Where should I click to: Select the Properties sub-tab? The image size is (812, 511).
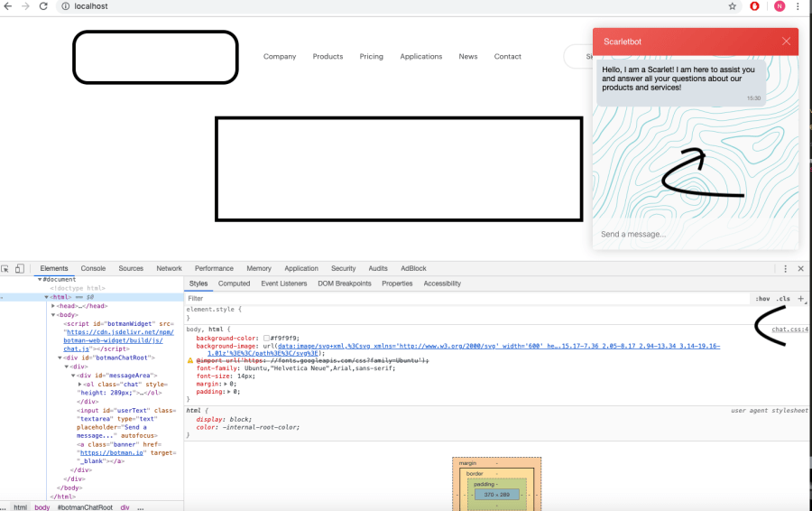coord(397,283)
